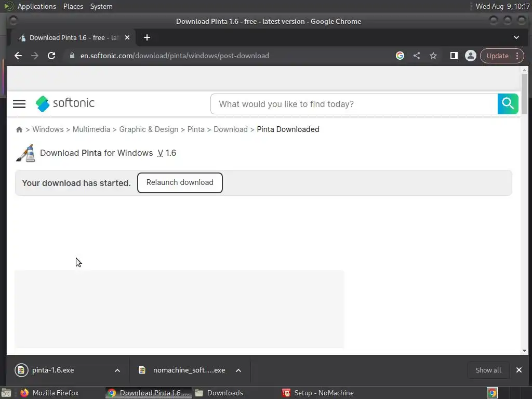Close the downloads bar
The image size is (532, 399).
pyautogui.click(x=519, y=370)
